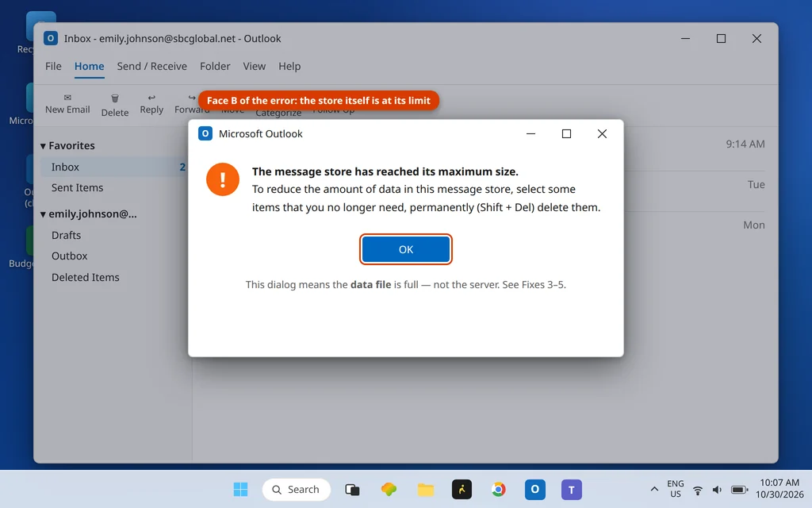Click OK in the Microsoft Outlook dialog
Image resolution: width=812 pixels, height=508 pixels.
coord(405,249)
